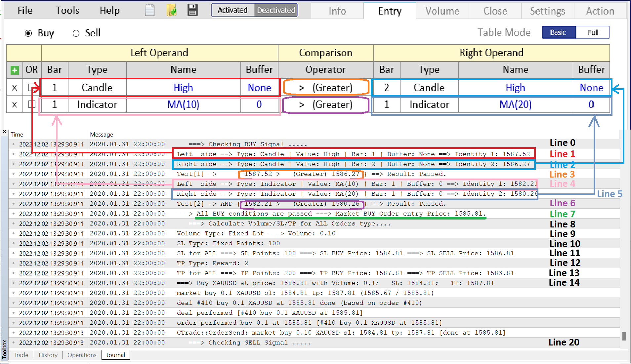Viewport: 631px width, 364px height.
Task: Switch Table Mode to Full
Action: coord(593,32)
